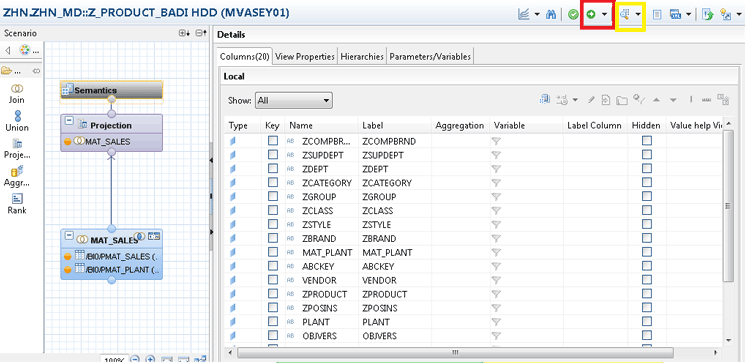Screen dimensions: 745x363
Task: Click the Name column header
Action: pyautogui.click(x=321, y=125)
